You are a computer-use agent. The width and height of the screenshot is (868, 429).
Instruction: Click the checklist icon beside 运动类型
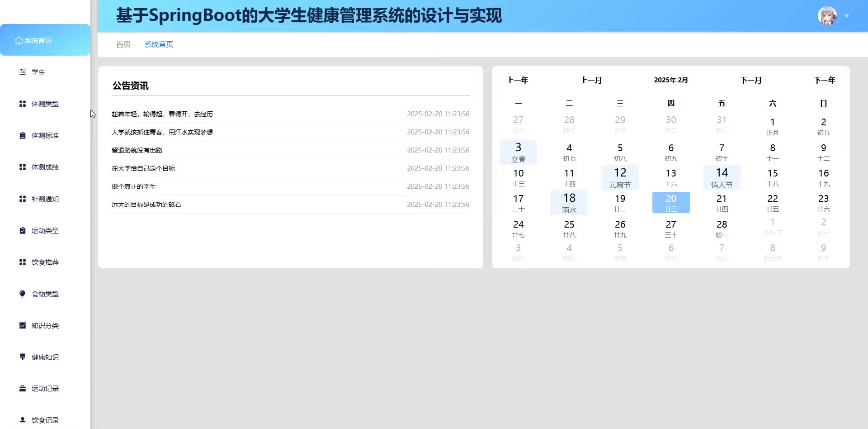pyautogui.click(x=23, y=231)
